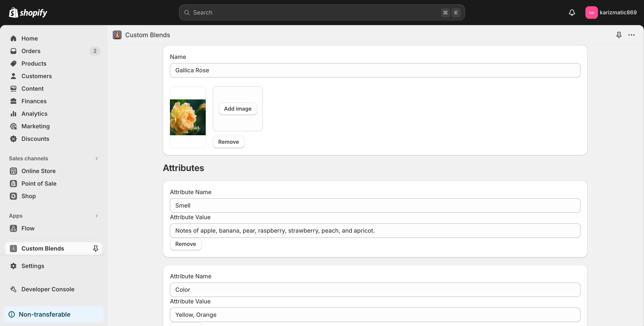644x326 pixels.
Task: Select the Orders icon in the sidebar
Action: [13, 51]
